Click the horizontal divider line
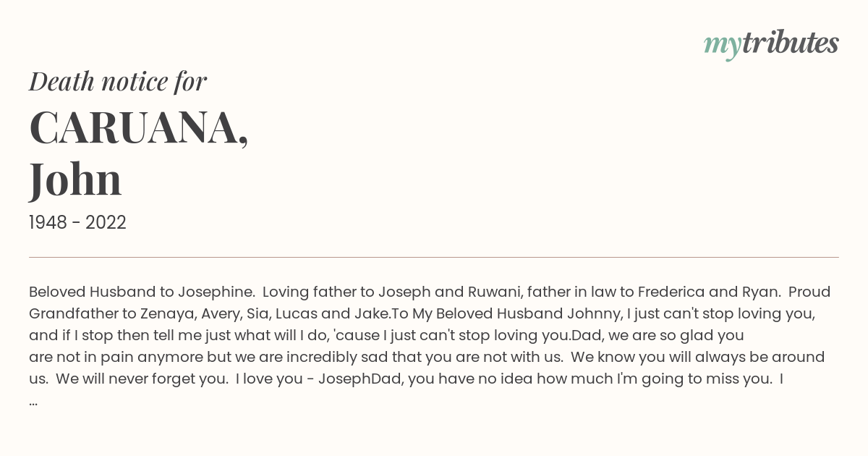The image size is (868, 456). (434, 257)
